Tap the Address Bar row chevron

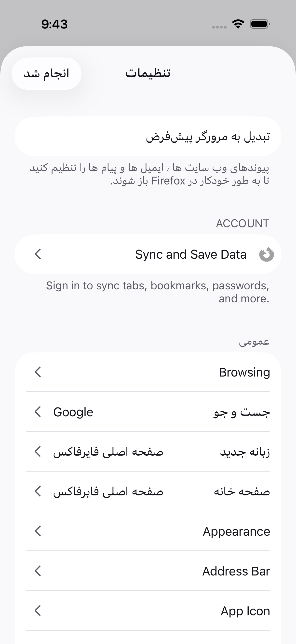(38, 571)
